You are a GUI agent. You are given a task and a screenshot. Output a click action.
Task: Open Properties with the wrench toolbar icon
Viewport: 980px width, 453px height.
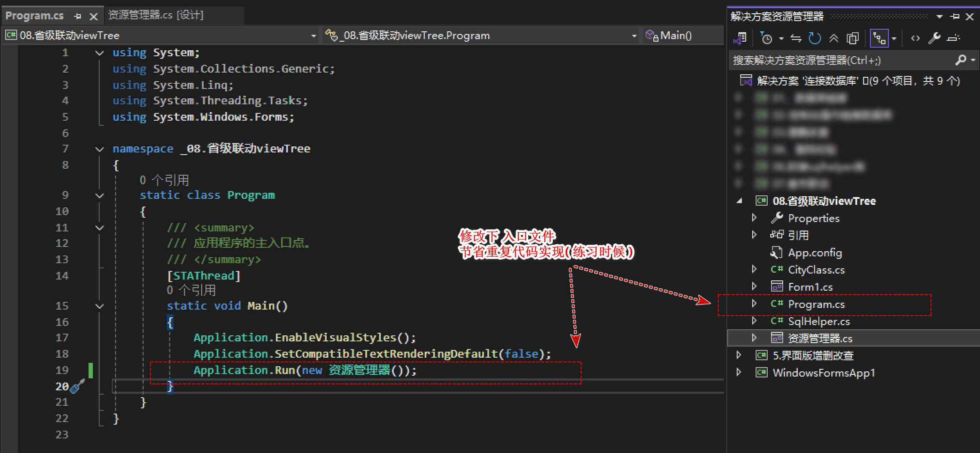[x=934, y=39]
